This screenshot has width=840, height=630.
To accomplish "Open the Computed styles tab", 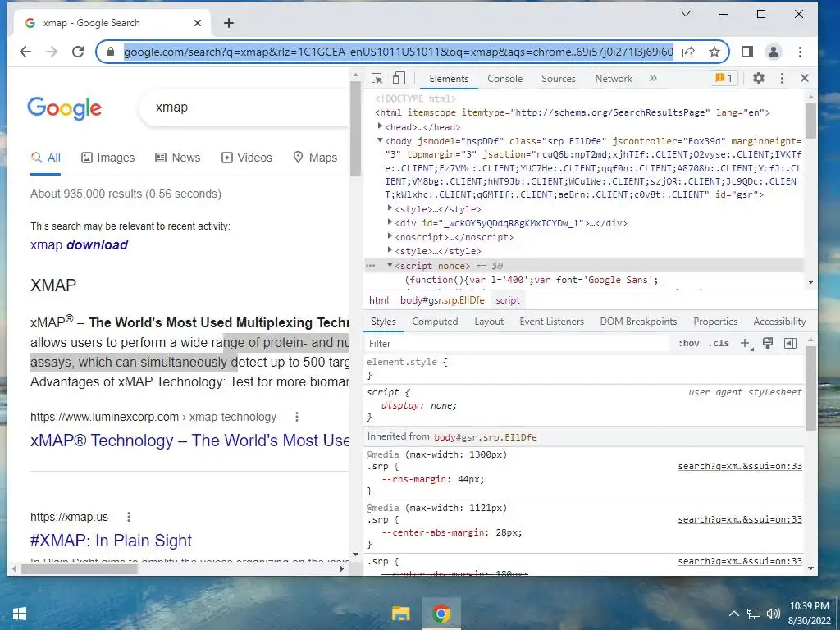I will pos(435,322).
